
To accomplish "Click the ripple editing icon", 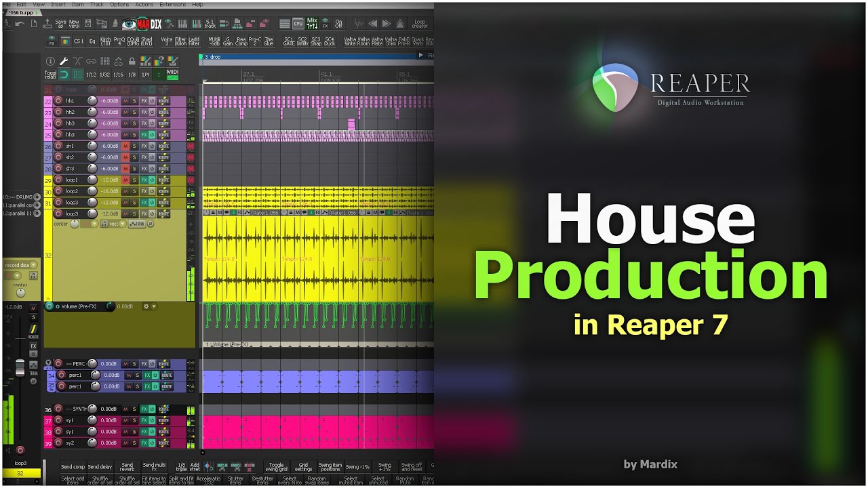I will pos(104,61).
